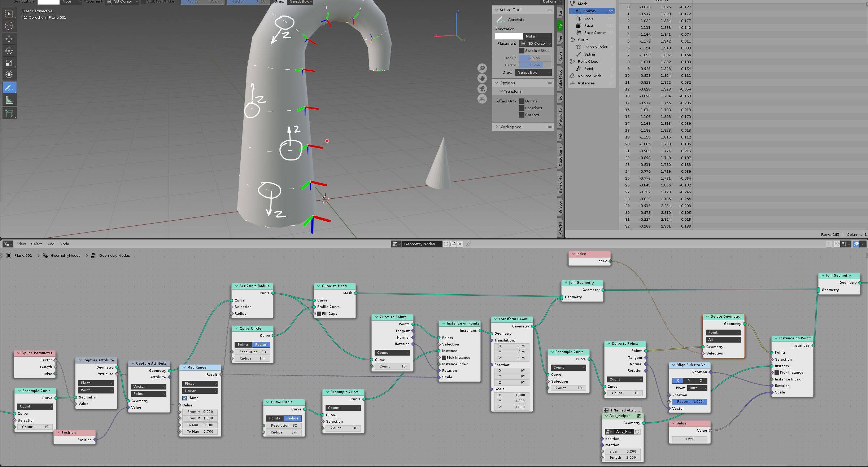Open the Drag Select Box dropdown in sidebar

pyautogui.click(x=533, y=72)
